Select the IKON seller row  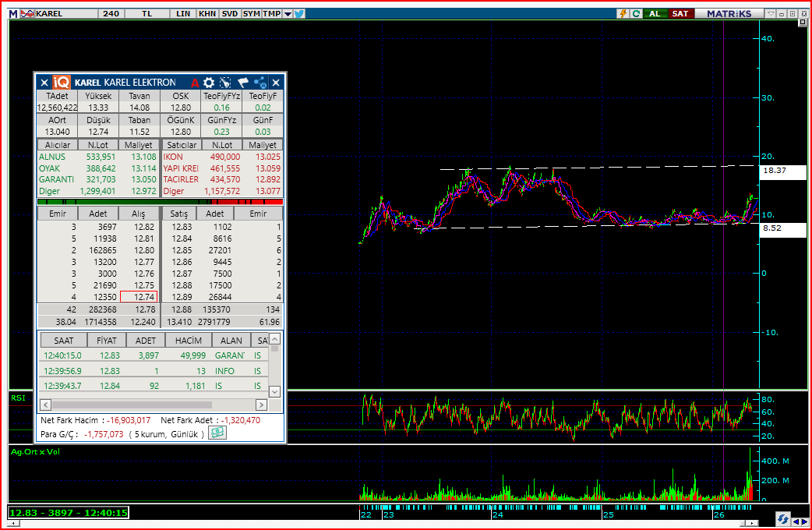(x=222, y=157)
